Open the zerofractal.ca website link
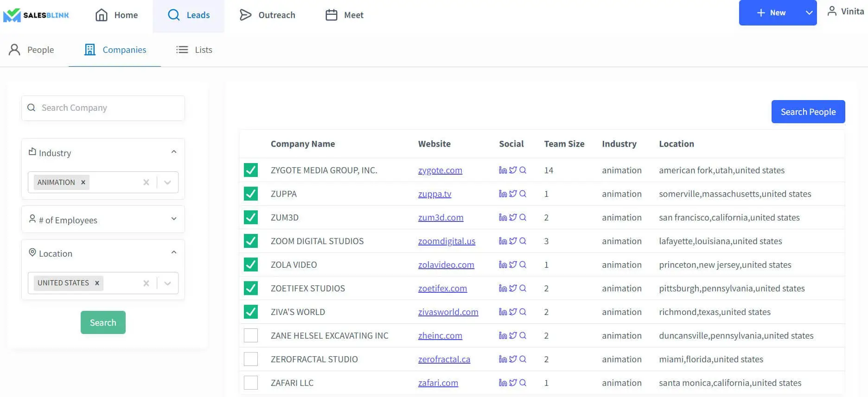Screen dimensions: 868x397 click(444, 359)
